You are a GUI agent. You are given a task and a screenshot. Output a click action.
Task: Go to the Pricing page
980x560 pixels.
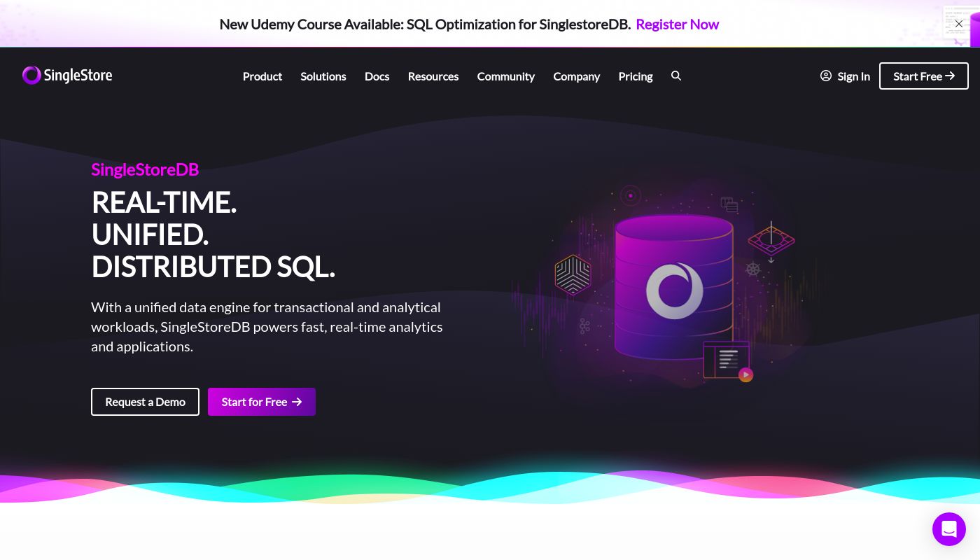tap(636, 76)
